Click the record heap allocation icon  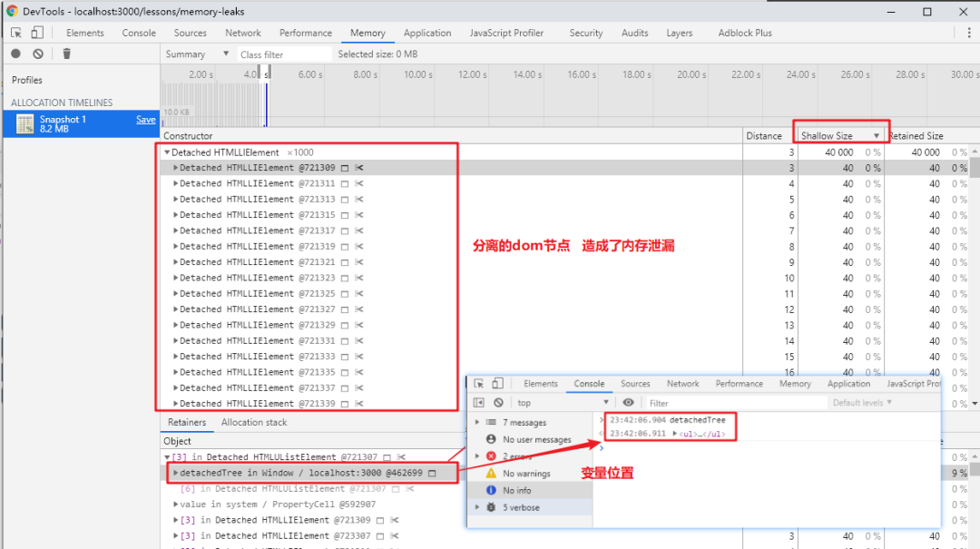point(15,54)
